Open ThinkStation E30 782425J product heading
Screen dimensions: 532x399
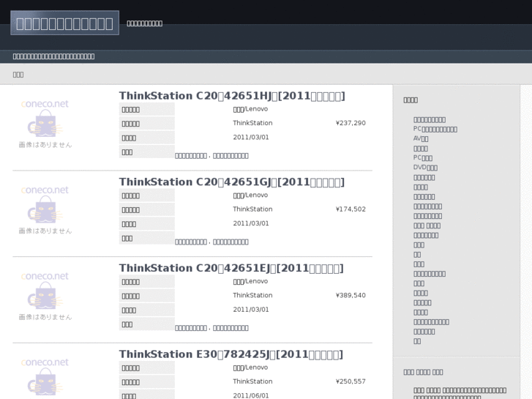coord(231,354)
